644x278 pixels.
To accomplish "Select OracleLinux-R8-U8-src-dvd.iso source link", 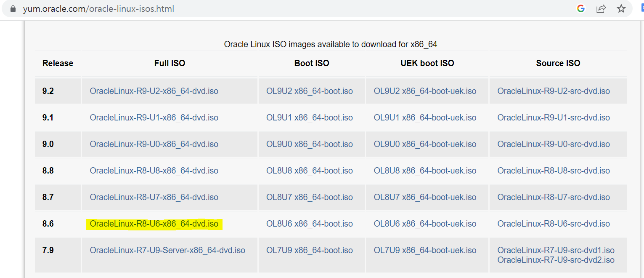I will (x=554, y=171).
